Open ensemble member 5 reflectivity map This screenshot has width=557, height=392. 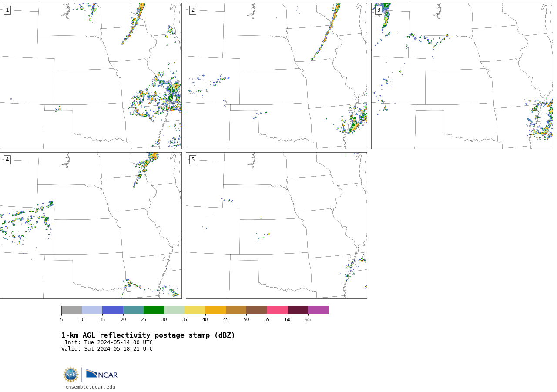pyautogui.click(x=276, y=225)
